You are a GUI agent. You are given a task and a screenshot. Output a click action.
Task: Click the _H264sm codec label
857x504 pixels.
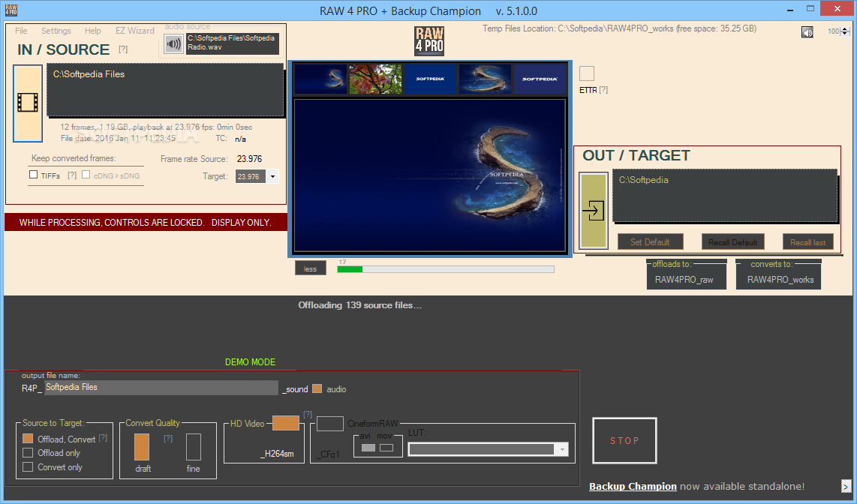tap(277, 453)
